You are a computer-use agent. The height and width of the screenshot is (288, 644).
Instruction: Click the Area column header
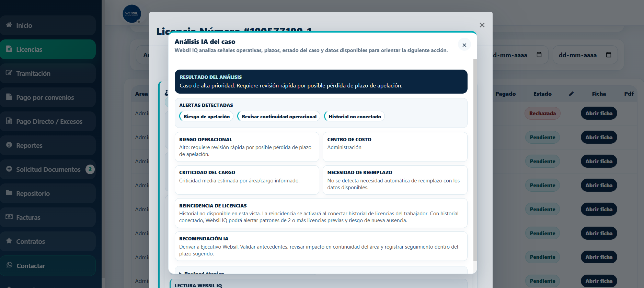click(141, 94)
